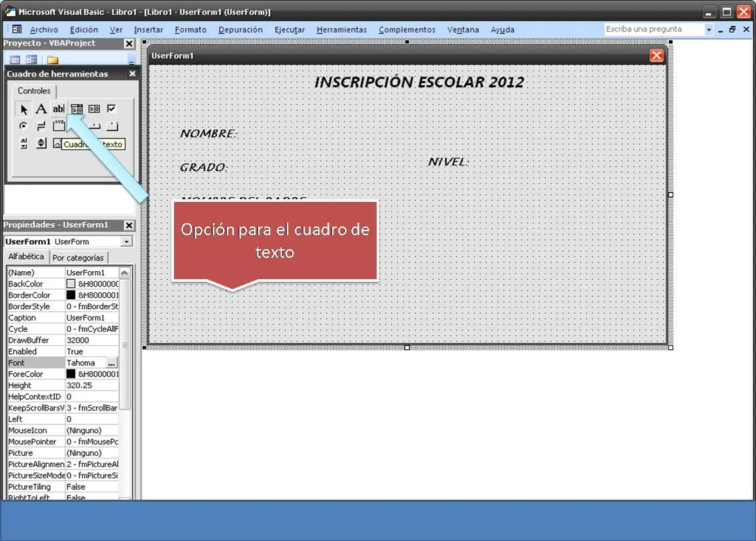Open the Ejecutar menu
756x541 pixels.
290,30
